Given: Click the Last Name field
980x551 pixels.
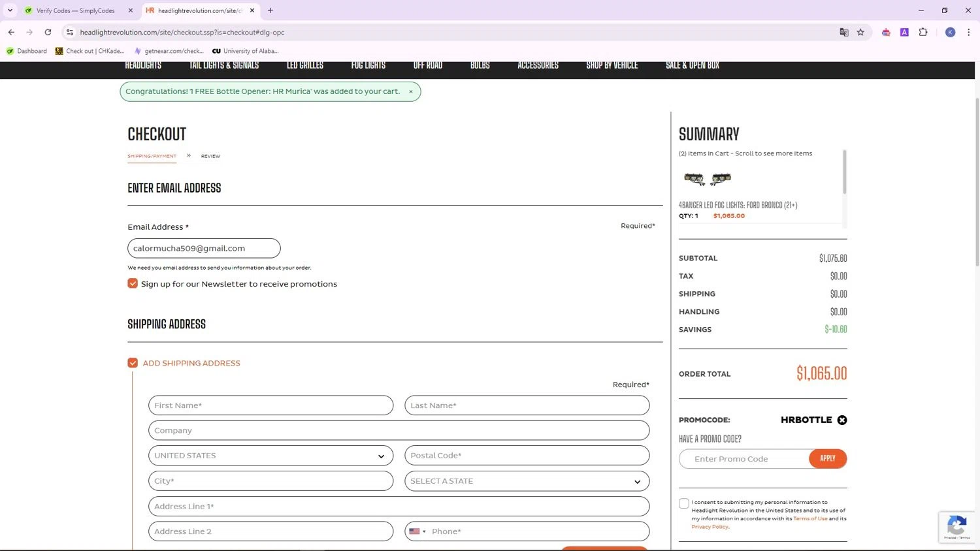Looking at the screenshot, I should pos(527,405).
